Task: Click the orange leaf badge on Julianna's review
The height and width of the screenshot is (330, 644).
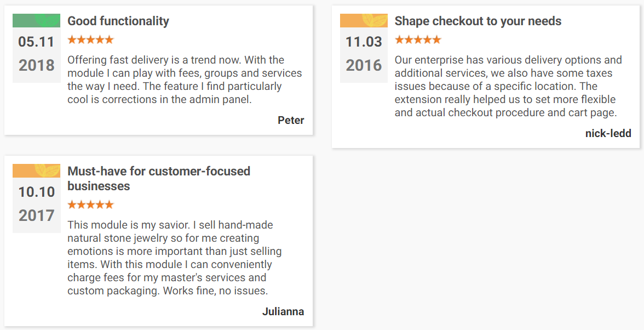Action: tap(37, 170)
